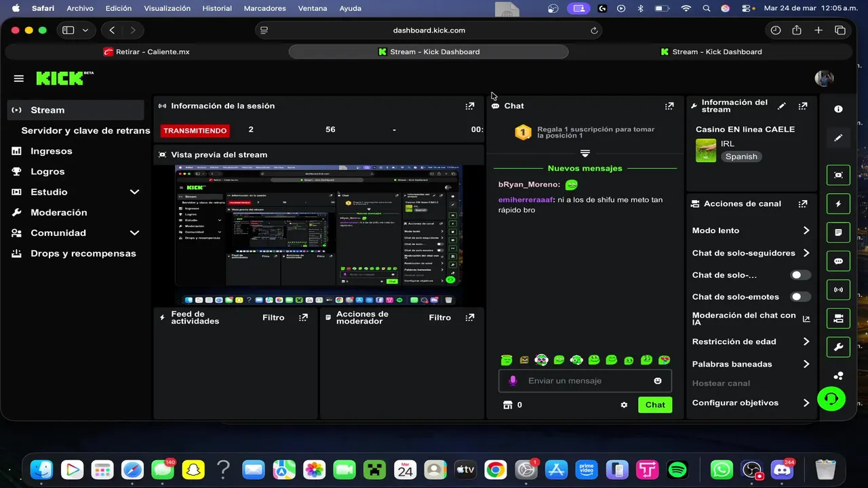The height and width of the screenshot is (488, 868).
Task: Click the stream preview thumbnail
Action: coord(317,235)
